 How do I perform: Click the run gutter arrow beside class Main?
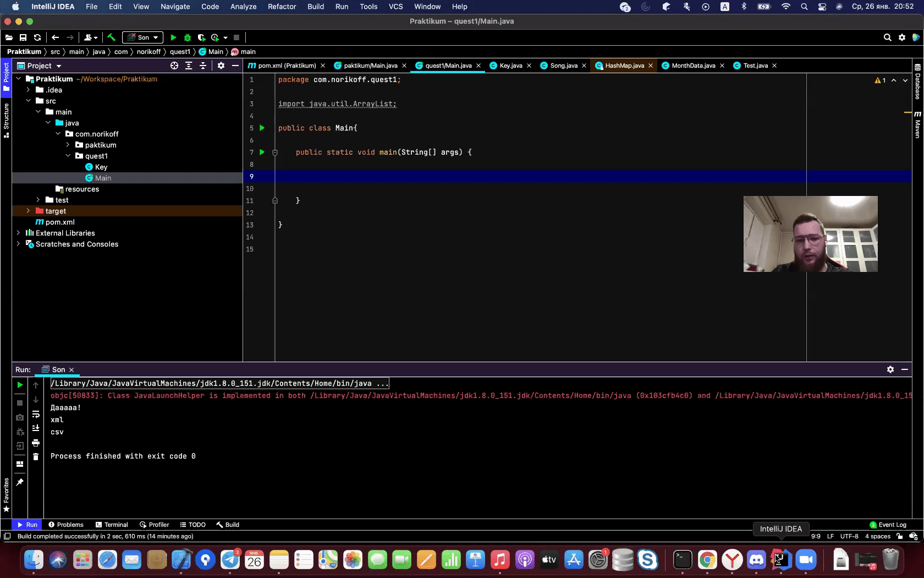[x=262, y=128]
